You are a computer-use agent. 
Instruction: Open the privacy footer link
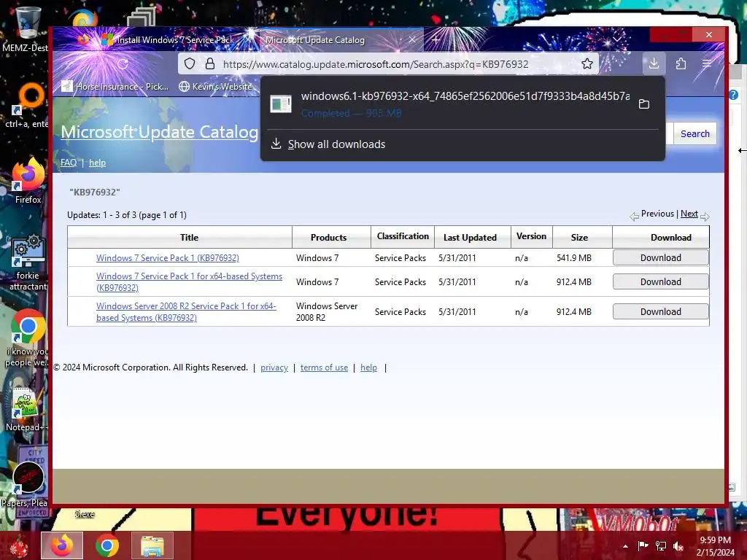point(274,367)
